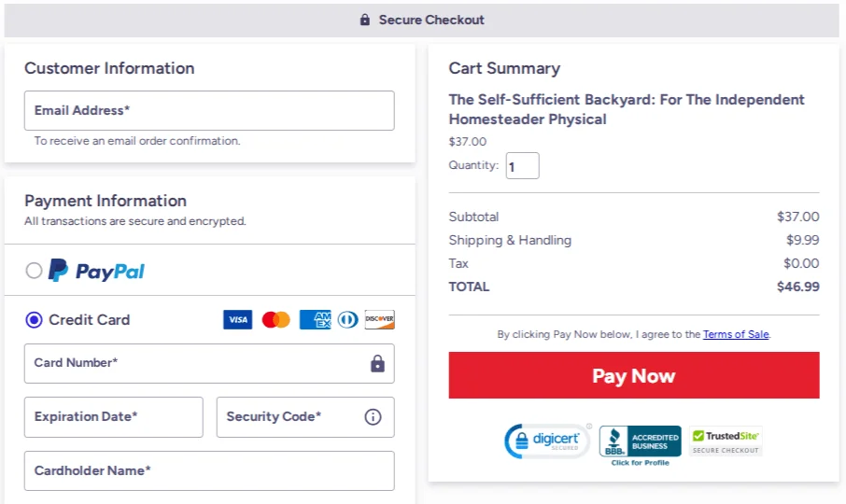The width and height of the screenshot is (846, 504).
Task: Open the BBB Accredited Business profile badge
Action: click(x=640, y=443)
